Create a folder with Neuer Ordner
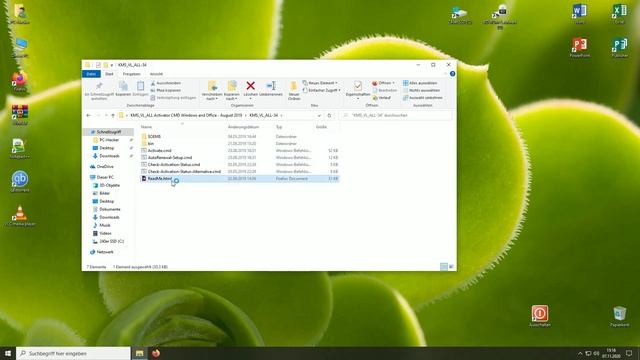 click(293, 90)
